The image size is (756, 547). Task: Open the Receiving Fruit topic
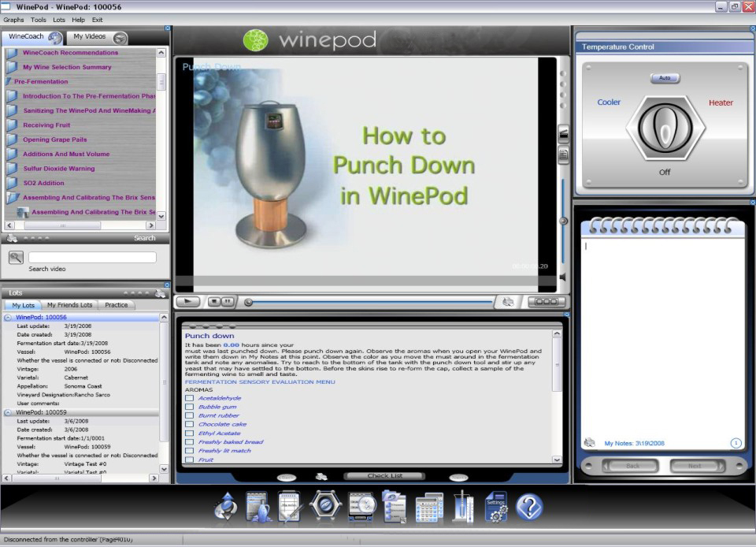click(46, 125)
